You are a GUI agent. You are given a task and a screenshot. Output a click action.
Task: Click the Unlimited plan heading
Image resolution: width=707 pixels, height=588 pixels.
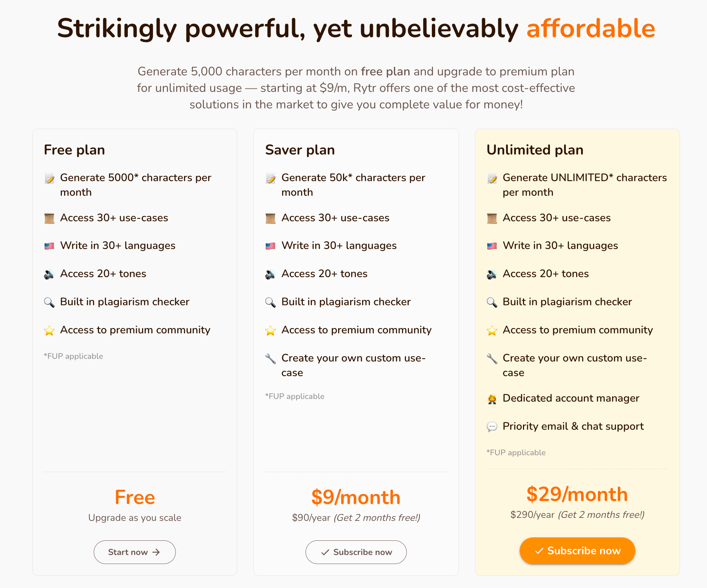(535, 150)
